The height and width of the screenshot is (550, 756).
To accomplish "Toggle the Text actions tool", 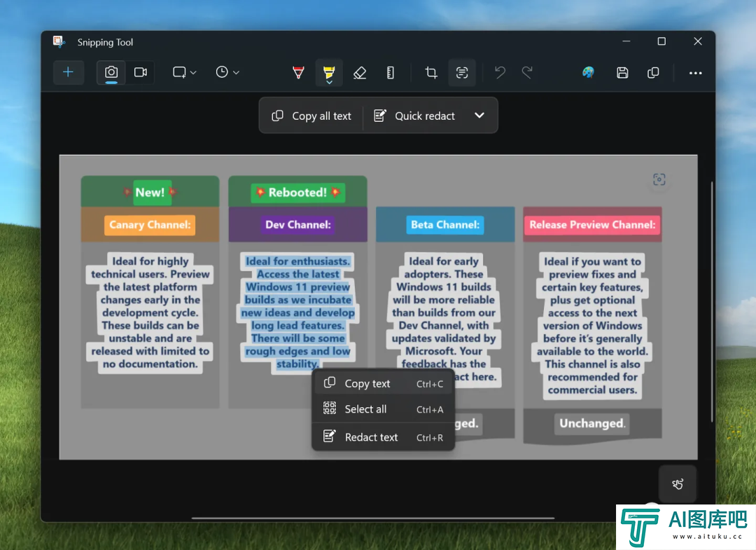I will pyautogui.click(x=462, y=72).
